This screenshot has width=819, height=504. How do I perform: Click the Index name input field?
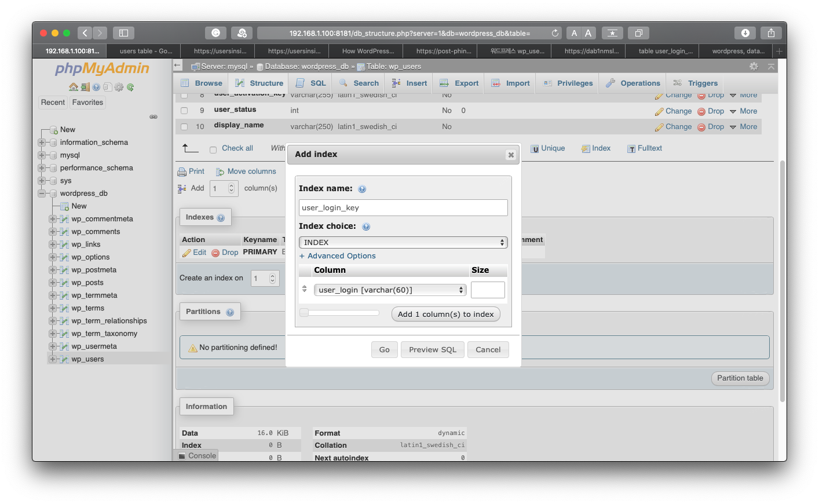tap(403, 208)
